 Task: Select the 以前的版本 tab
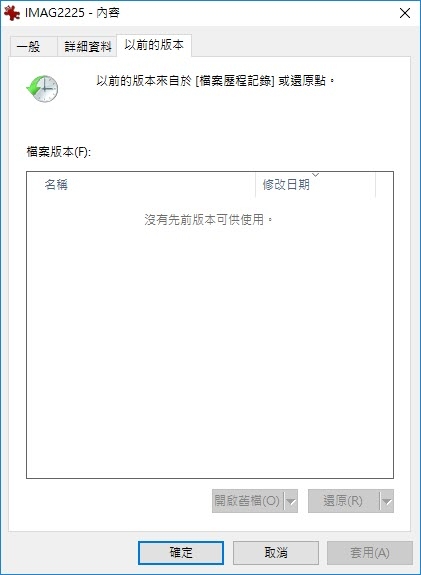pyautogui.click(x=154, y=45)
